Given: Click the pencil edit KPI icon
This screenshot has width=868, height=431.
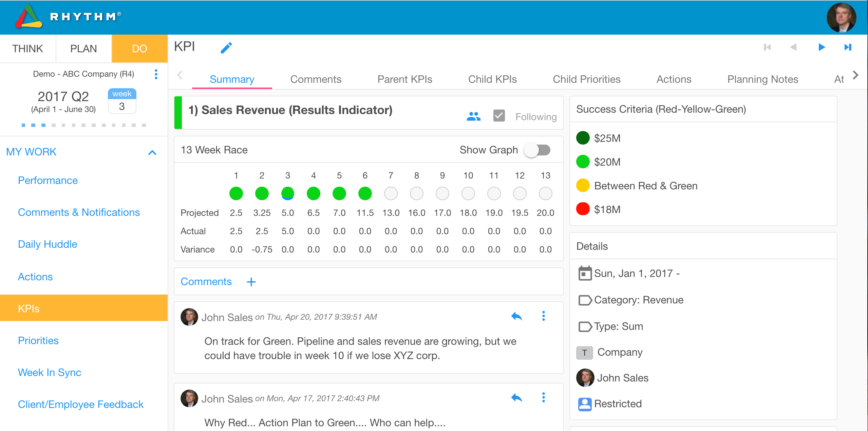Looking at the screenshot, I should [x=226, y=48].
